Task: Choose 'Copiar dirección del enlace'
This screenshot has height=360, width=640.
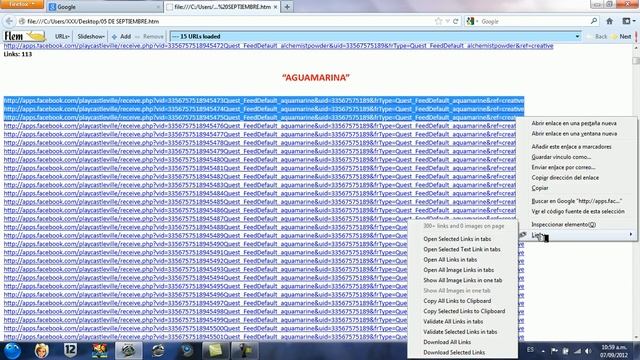Action: 565,178
